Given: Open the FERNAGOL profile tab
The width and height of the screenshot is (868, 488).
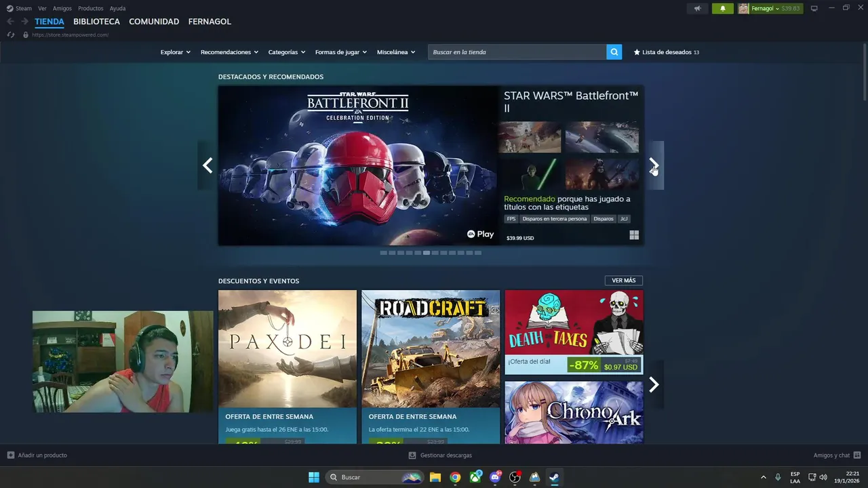Looking at the screenshot, I should click(210, 22).
